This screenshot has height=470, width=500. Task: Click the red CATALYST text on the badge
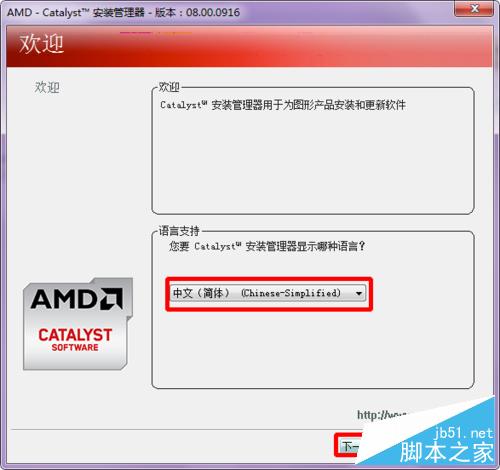point(75,335)
